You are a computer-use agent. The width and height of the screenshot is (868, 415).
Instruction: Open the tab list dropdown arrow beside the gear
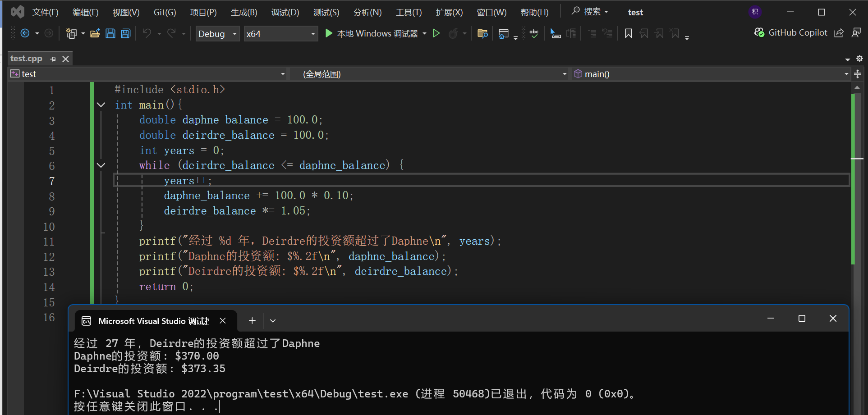pyautogui.click(x=848, y=59)
